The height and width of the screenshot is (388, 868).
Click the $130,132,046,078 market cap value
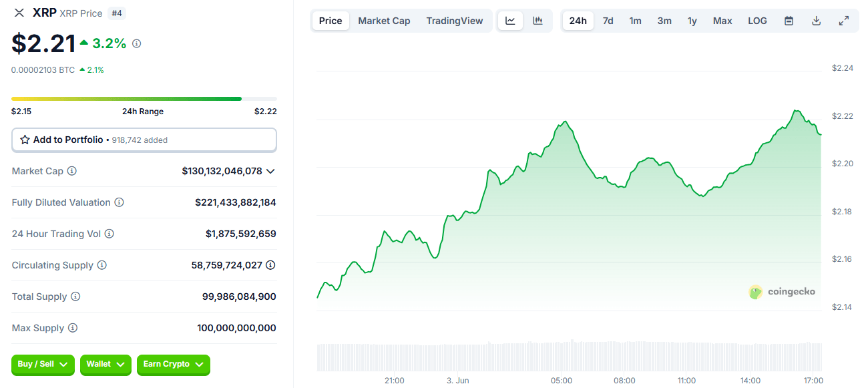[222, 172]
